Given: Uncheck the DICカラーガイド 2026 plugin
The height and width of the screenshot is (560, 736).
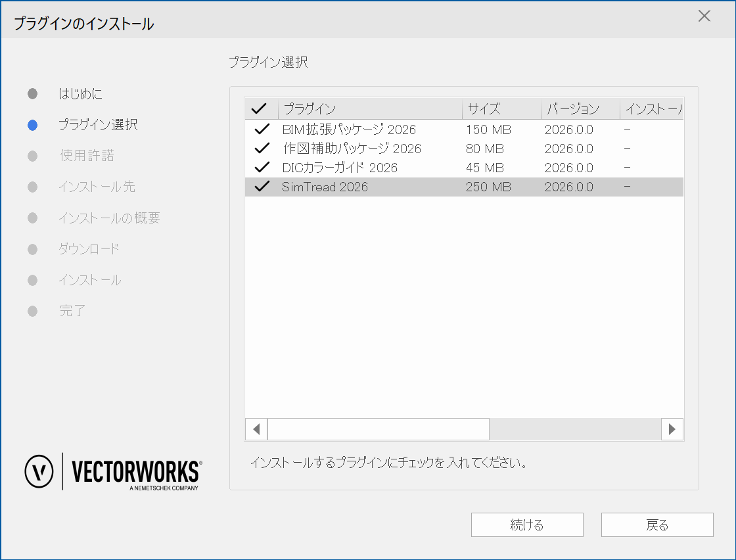Looking at the screenshot, I should [x=262, y=168].
